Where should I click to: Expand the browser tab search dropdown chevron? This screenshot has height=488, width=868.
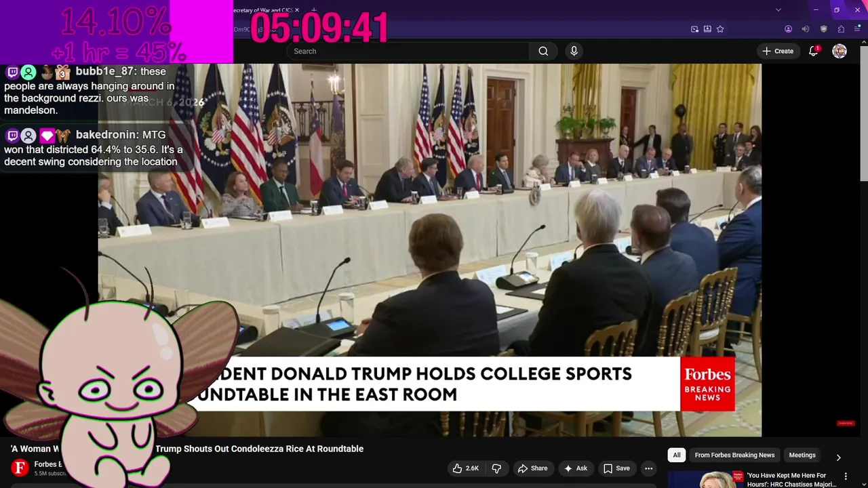click(778, 10)
